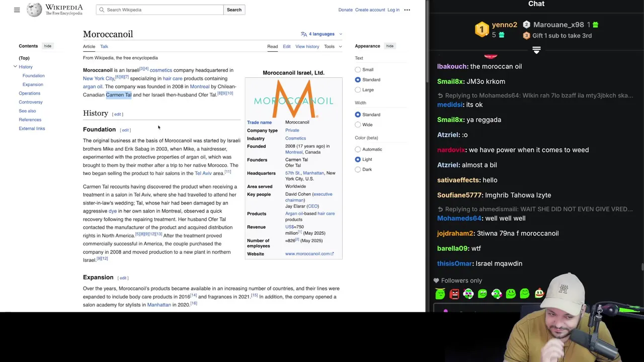
Task: Go to Controversy in Contents sidebar
Action: pyautogui.click(x=31, y=102)
